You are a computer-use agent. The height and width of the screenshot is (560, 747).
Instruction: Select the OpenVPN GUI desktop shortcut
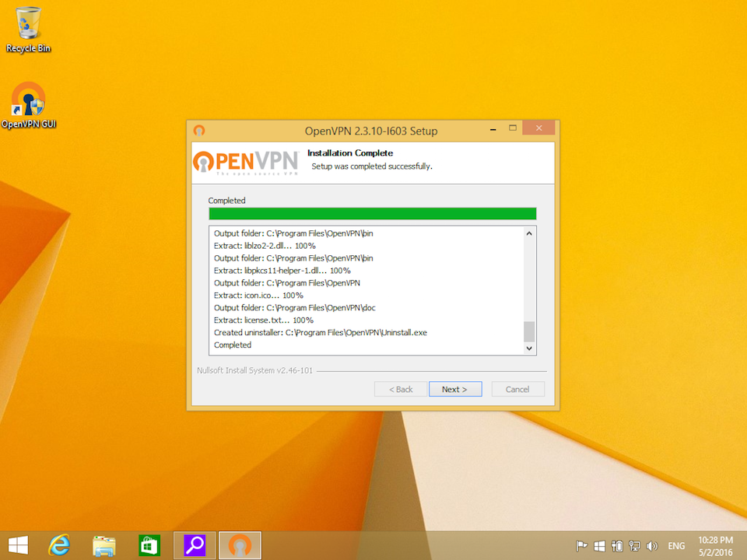pos(29,106)
